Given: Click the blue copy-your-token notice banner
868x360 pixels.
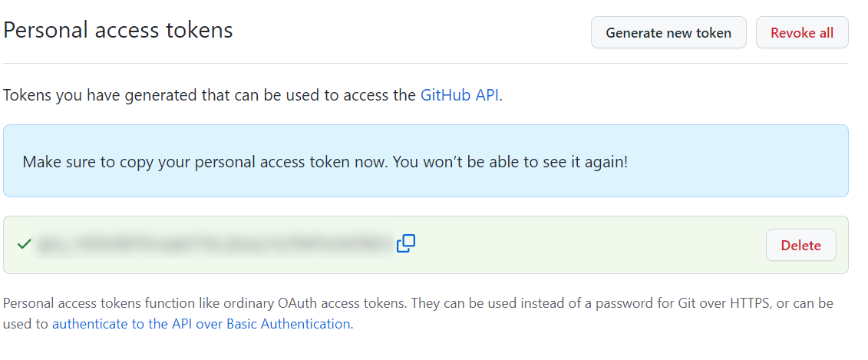Looking at the screenshot, I should [426, 160].
